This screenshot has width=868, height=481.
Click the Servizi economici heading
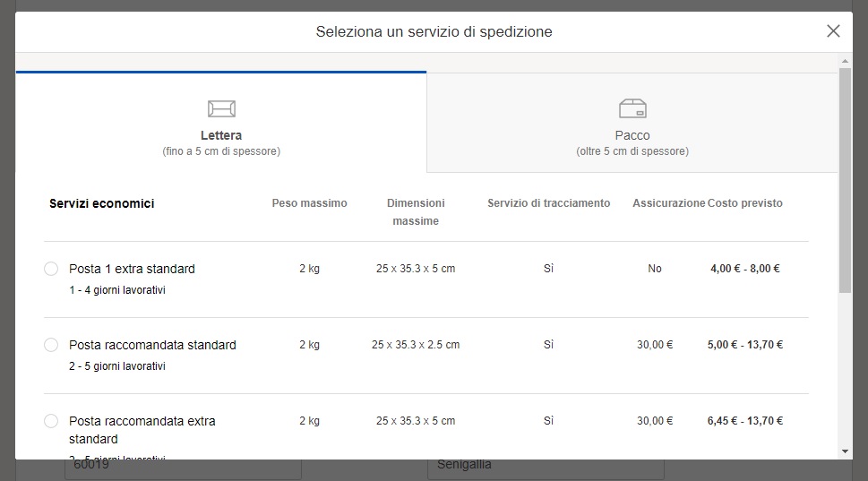click(102, 203)
